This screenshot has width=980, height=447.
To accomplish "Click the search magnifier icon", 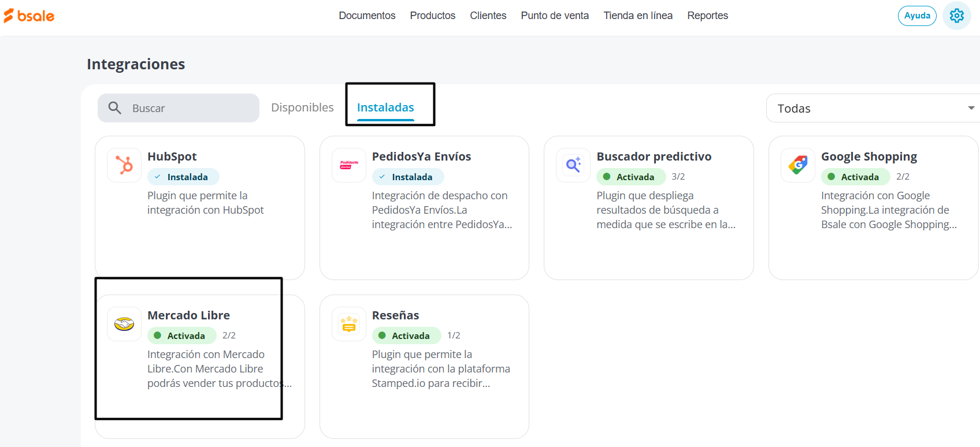I will point(115,108).
